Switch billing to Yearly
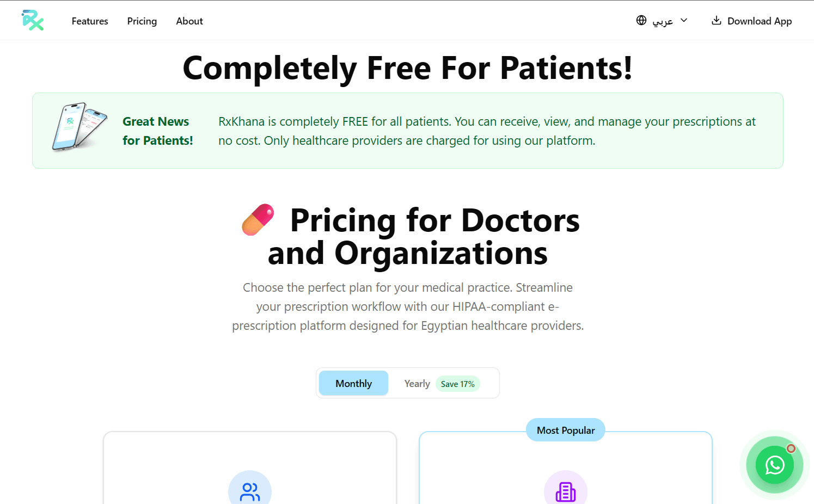814x504 pixels. tap(417, 384)
